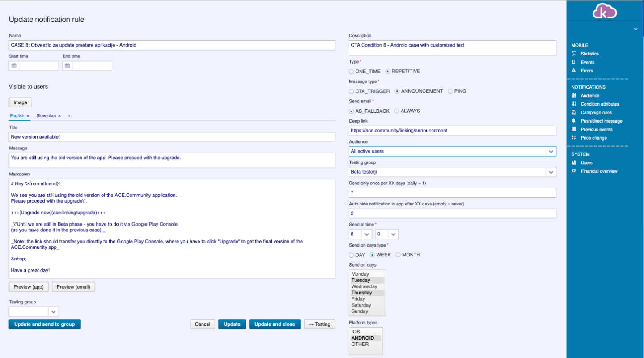Screen dimensions: 644x358
Task: Set send email to ALWAYS
Action: [396, 111]
